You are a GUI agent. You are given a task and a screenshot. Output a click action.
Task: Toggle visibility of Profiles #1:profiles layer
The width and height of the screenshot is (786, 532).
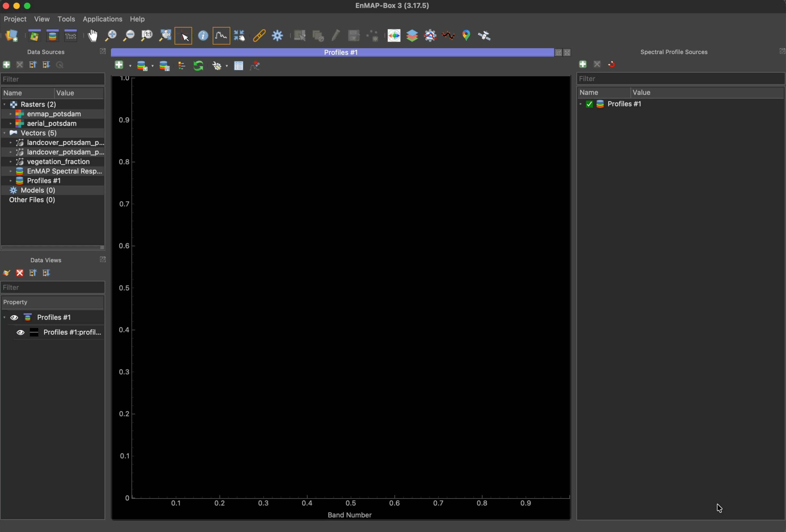[x=21, y=332]
